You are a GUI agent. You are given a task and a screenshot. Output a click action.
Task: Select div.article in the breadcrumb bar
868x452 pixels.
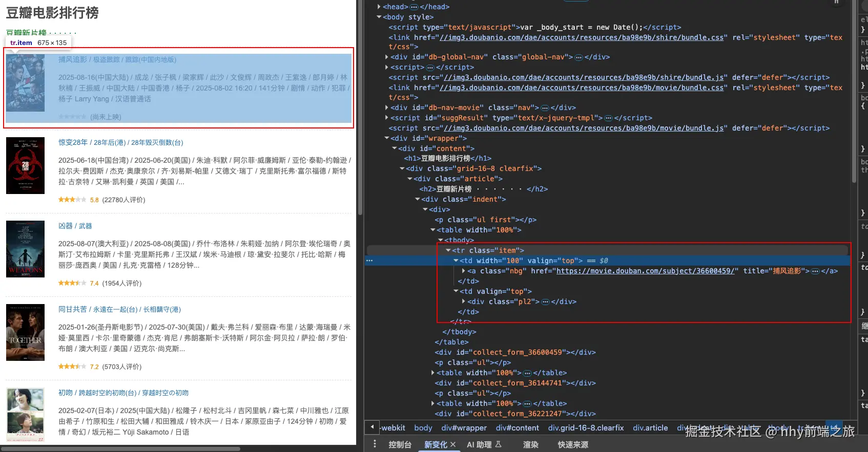pyautogui.click(x=650, y=427)
